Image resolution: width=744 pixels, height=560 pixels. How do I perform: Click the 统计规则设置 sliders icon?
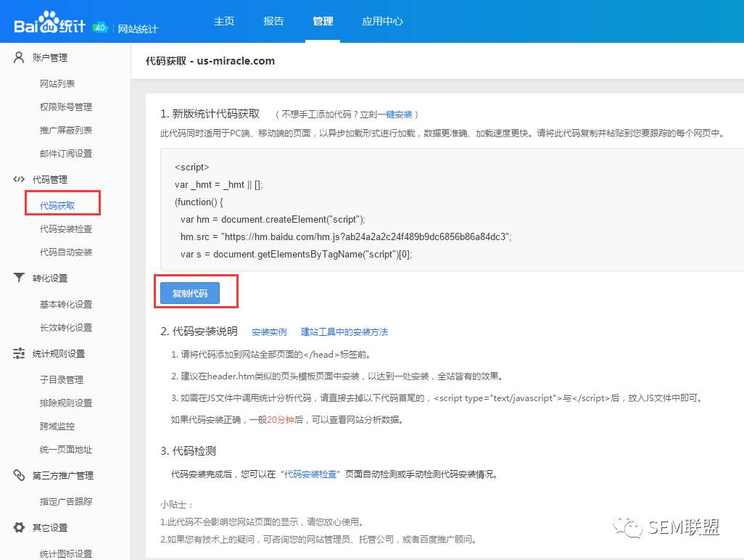point(19,353)
